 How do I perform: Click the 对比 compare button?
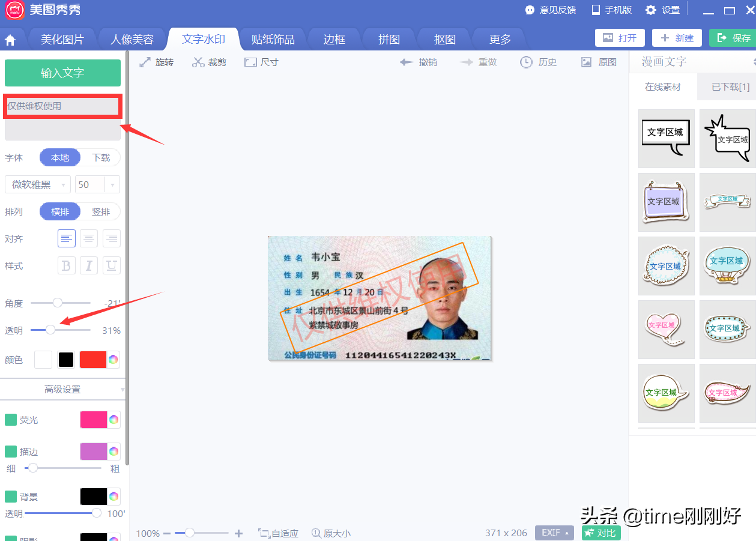[601, 533]
